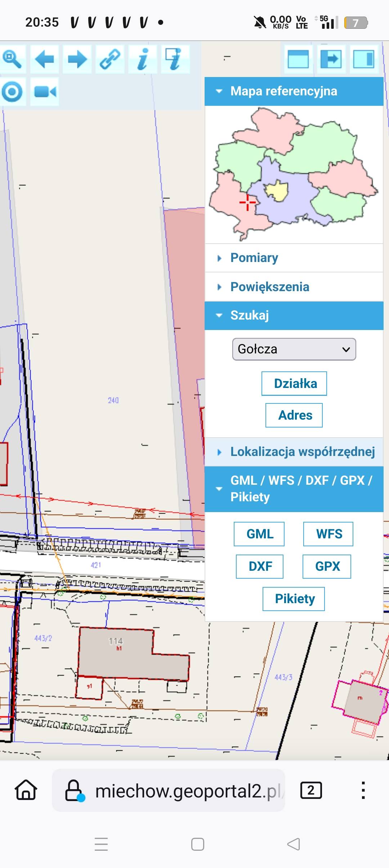Click the panel arrow hide icon
The height and width of the screenshot is (868, 389).
[331, 59]
